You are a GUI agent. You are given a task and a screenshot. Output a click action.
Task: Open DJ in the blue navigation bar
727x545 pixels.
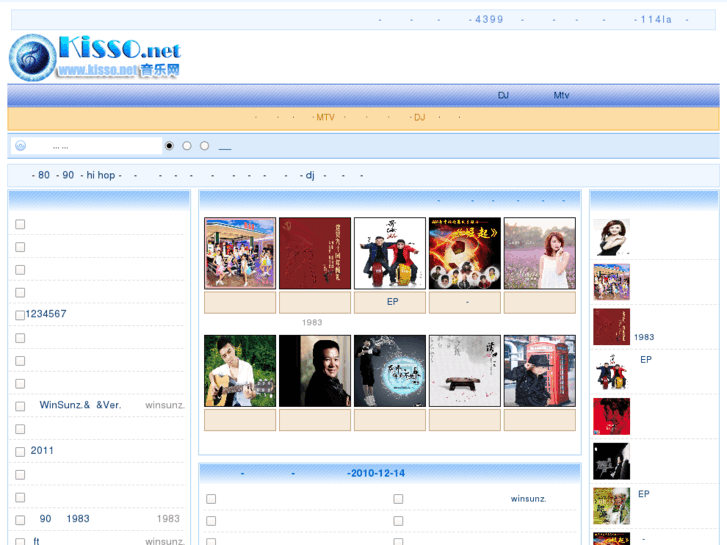point(503,95)
